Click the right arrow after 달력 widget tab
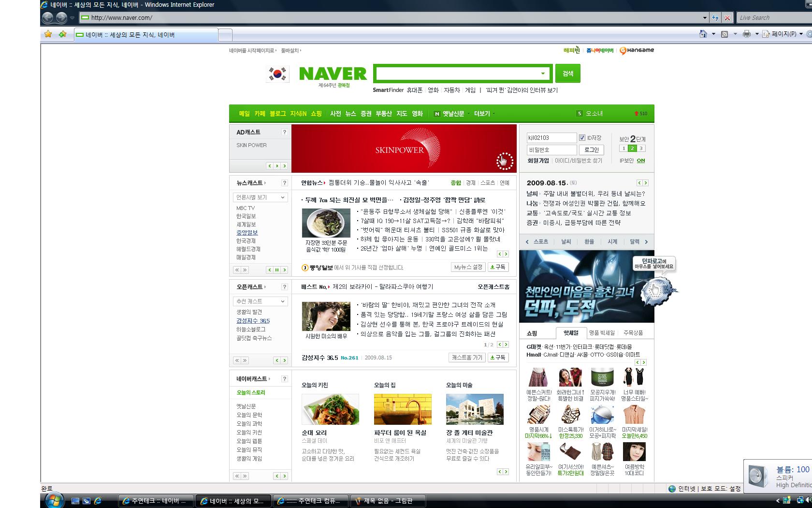812x508 pixels. [647, 241]
